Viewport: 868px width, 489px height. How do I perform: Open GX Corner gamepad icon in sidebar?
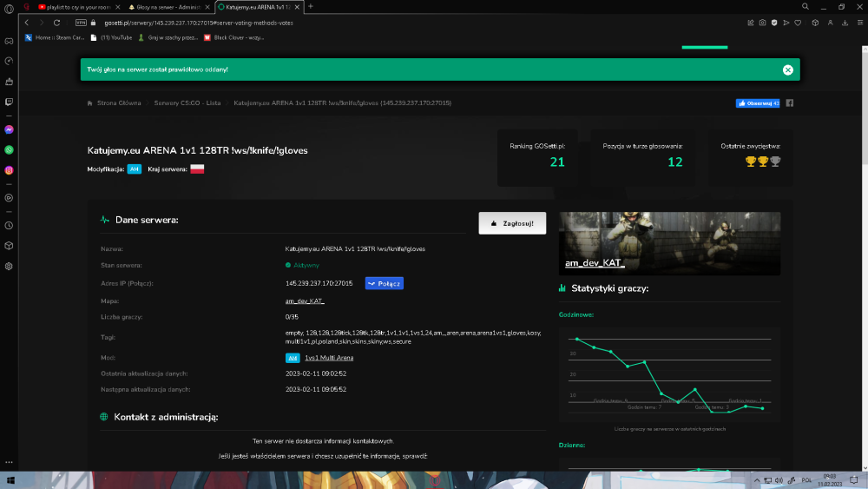[9, 41]
